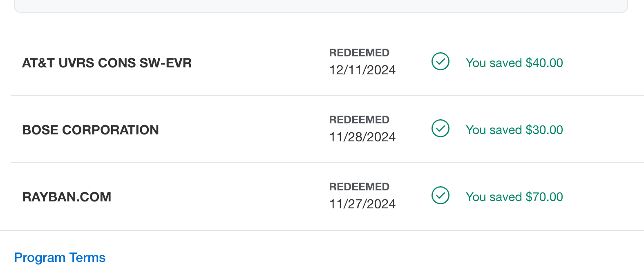This screenshot has width=644, height=277.
Task: Click the $40.00 savings amount
Action: pyautogui.click(x=544, y=63)
